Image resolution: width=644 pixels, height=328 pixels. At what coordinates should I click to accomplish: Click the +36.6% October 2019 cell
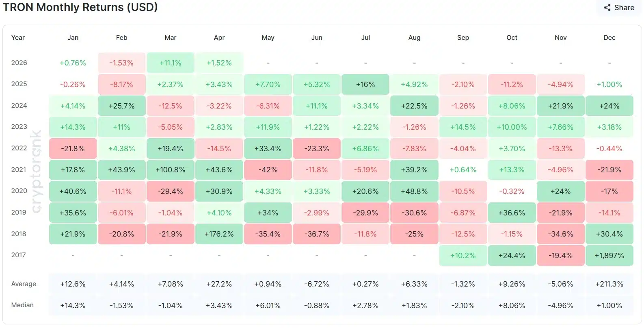coord(512,213)
